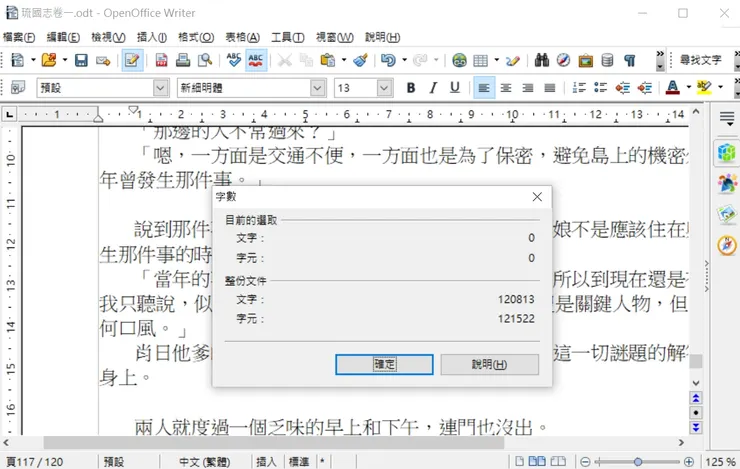740x469 pixels.
Task: Toggle Underline formatting
Action: (454, 88)
